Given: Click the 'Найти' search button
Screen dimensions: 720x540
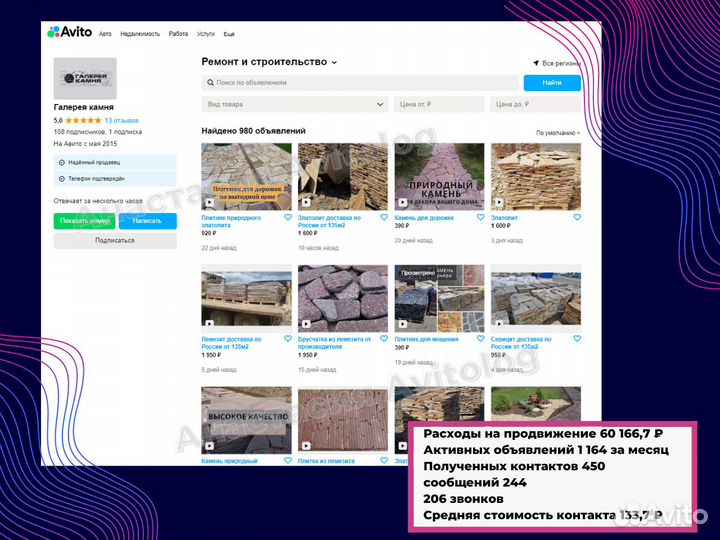Looking at the screenshot, I should (551, 83).
